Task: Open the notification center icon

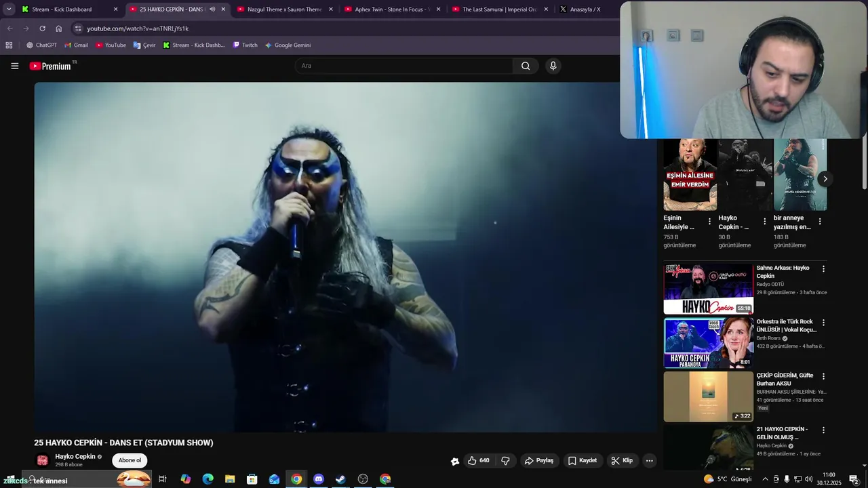Action: (853, 479)
